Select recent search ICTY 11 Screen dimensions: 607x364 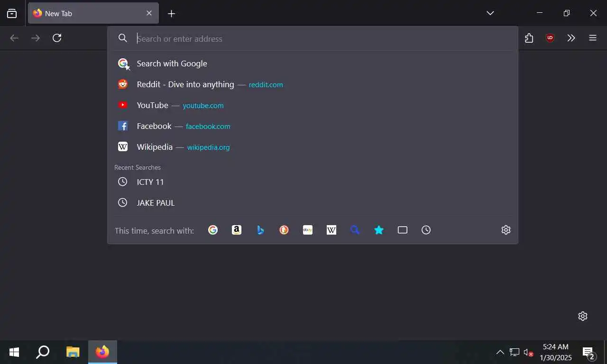313,182
